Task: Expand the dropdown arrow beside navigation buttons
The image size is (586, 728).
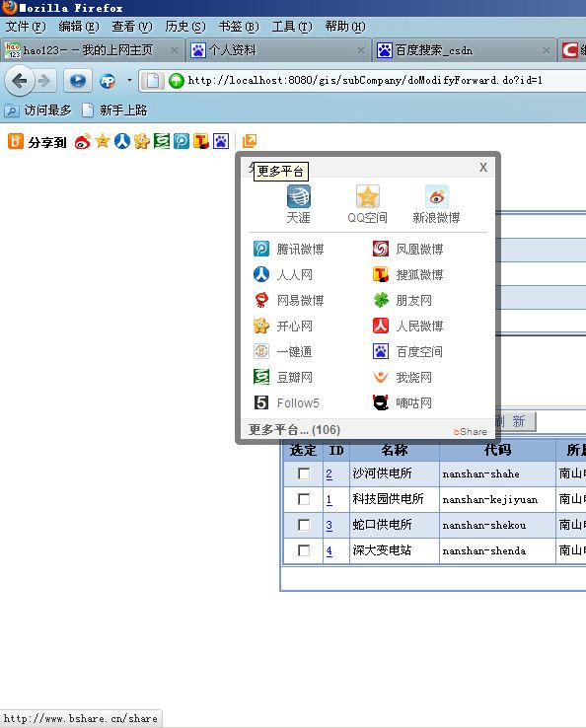Action: 129,80
